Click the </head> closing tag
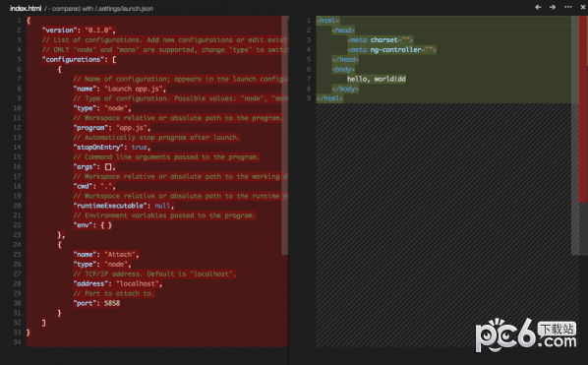Viewport: 588px width, 365px height. click(345, 59)
